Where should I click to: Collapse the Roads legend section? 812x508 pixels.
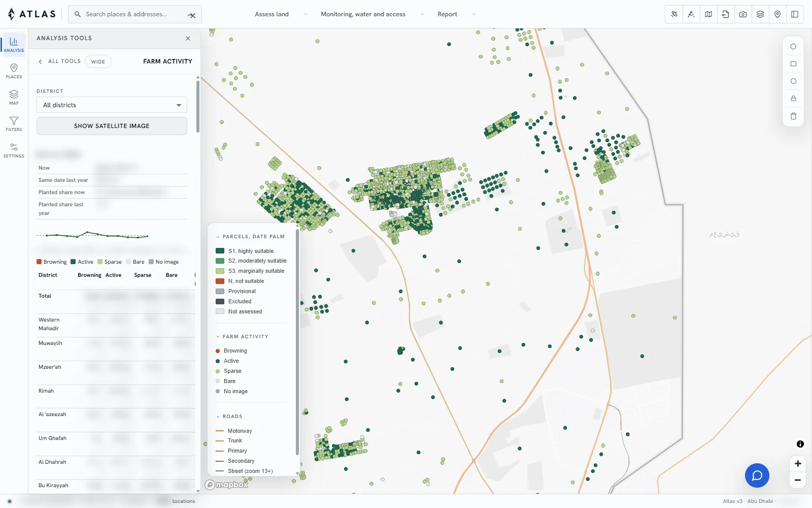point(229,417)
